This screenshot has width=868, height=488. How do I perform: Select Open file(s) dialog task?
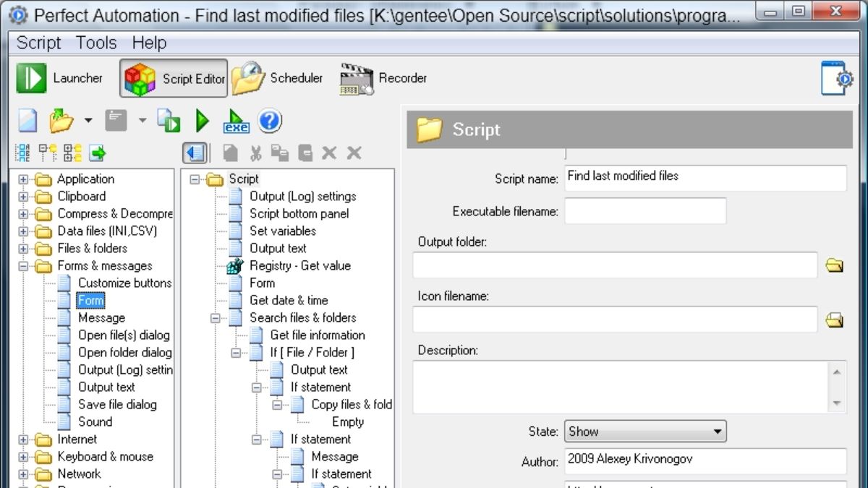click(x=124, y=335)
